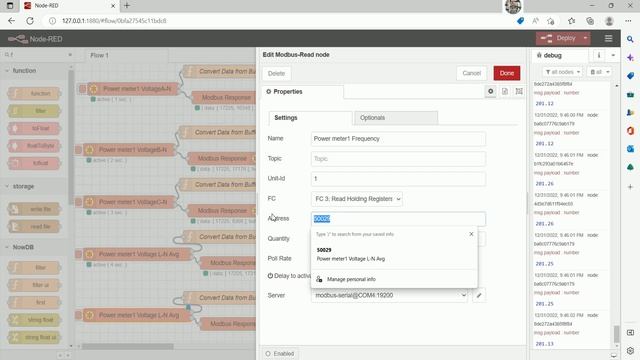Open the Deploy options dropdown arrow
Viewport: 640px width, 360px height.
(x=585, y=38)
